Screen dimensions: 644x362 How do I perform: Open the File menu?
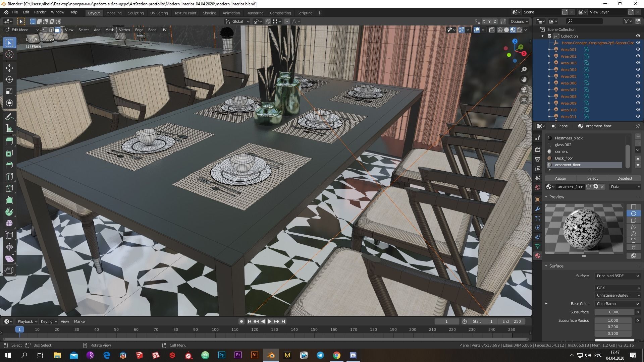click(x=15, y=12)
